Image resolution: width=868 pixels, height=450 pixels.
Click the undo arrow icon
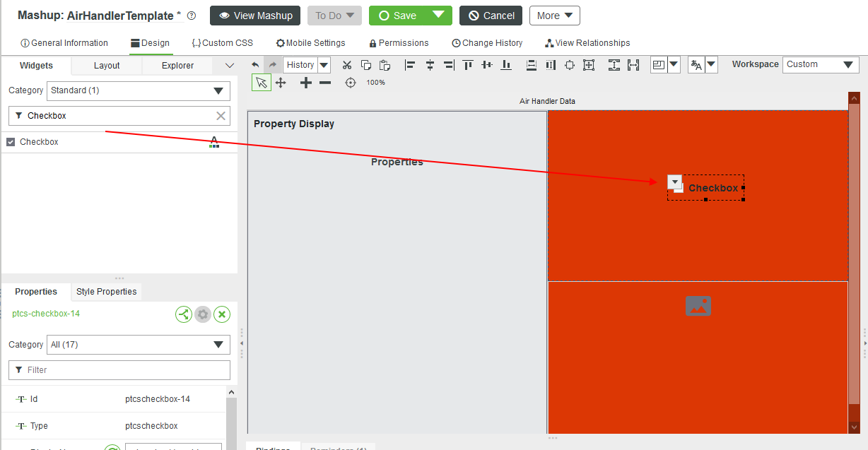[x=255, y=65]
